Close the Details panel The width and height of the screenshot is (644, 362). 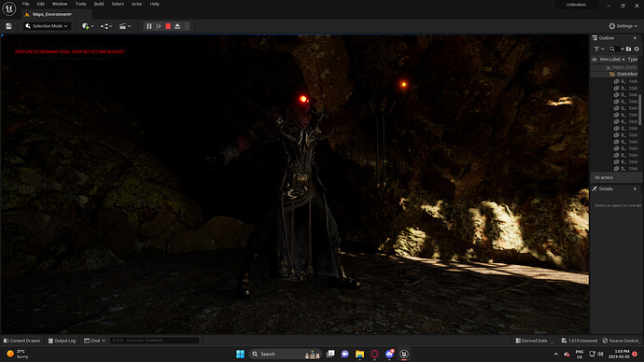[x=635, y=189]
